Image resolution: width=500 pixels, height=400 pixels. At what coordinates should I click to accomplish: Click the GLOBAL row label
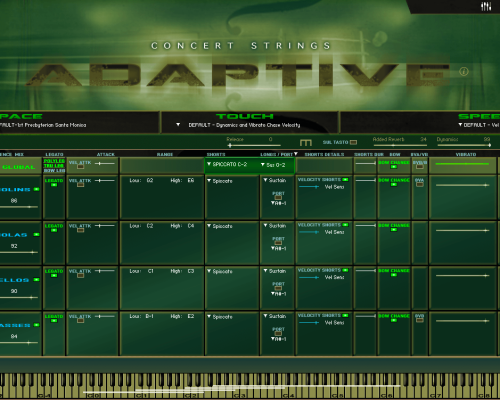tap(19, 167)
